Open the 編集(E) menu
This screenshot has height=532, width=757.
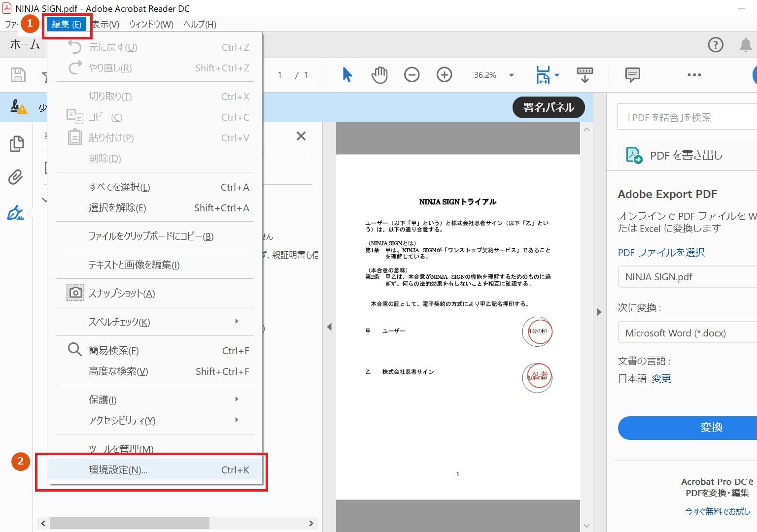point(67,24)
